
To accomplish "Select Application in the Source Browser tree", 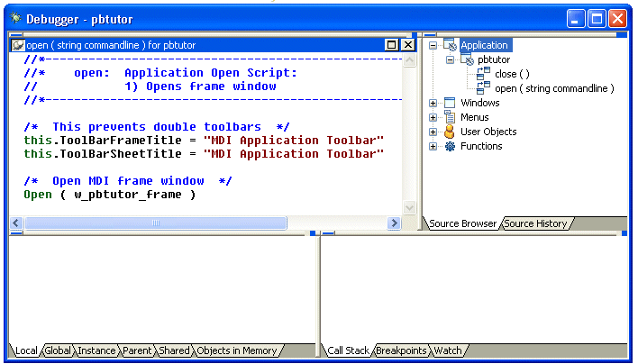I will 484,45.
